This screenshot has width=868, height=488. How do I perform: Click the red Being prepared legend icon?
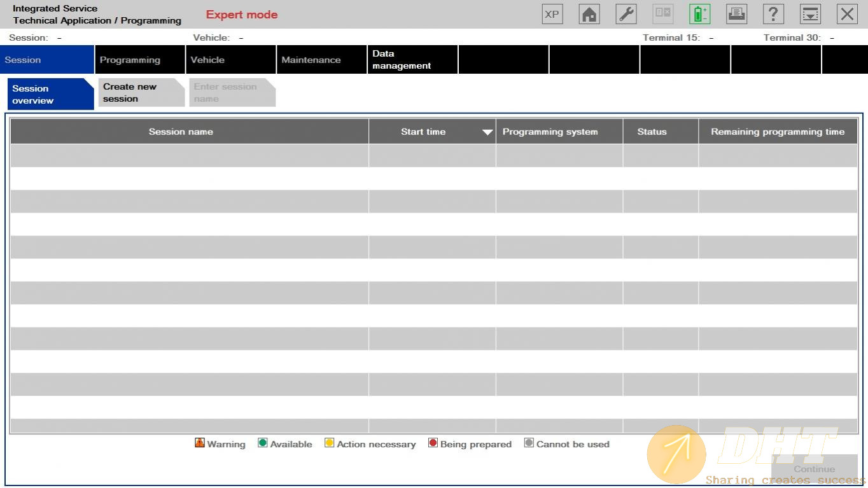pyautogui.click(x=433, y=443)
